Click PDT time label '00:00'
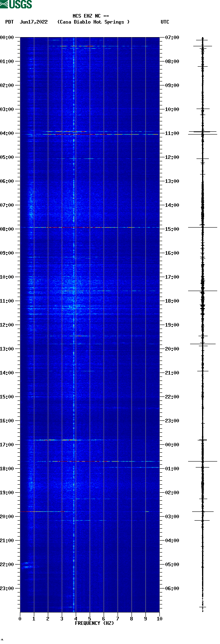Image resolution: width=220 pixels, height=644 pixels. [7, 38]
